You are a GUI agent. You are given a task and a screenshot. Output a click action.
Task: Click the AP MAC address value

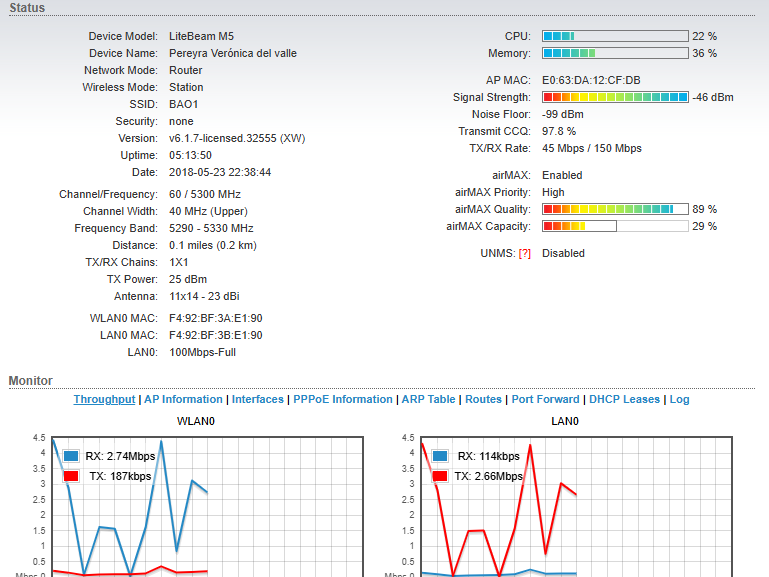591,80
